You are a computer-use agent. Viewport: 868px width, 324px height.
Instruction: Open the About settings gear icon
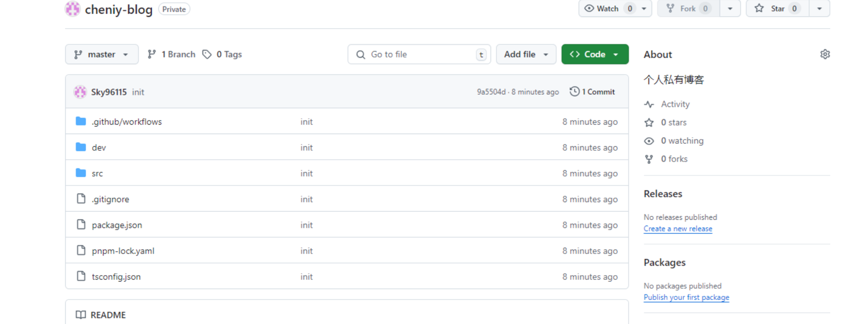click(825, 54)
